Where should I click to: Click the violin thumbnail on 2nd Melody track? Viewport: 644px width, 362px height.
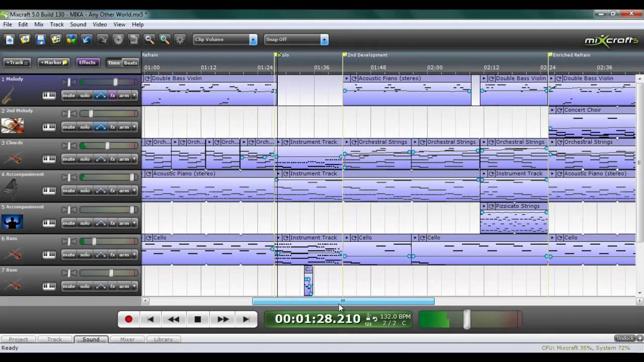tap(12, 126)
